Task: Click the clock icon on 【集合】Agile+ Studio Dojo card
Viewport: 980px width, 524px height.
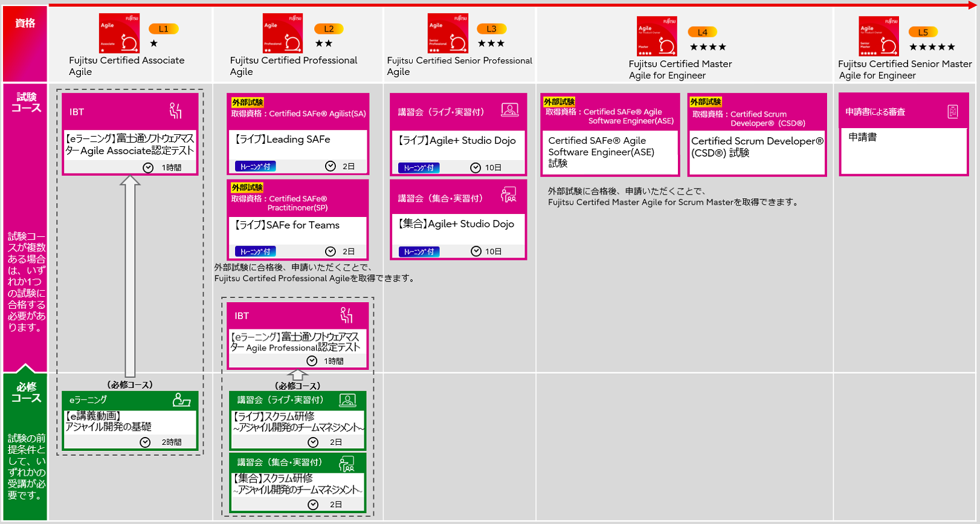Action: tap(476, 251)
